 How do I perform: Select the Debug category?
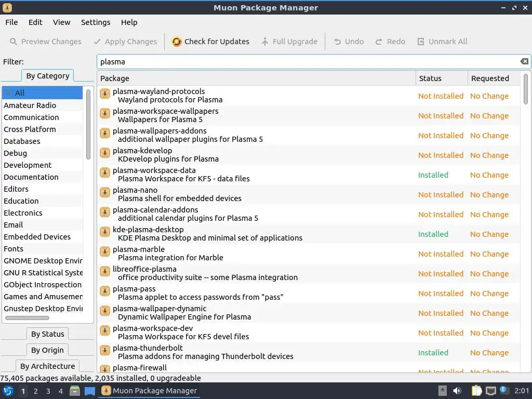pos(43,153)
